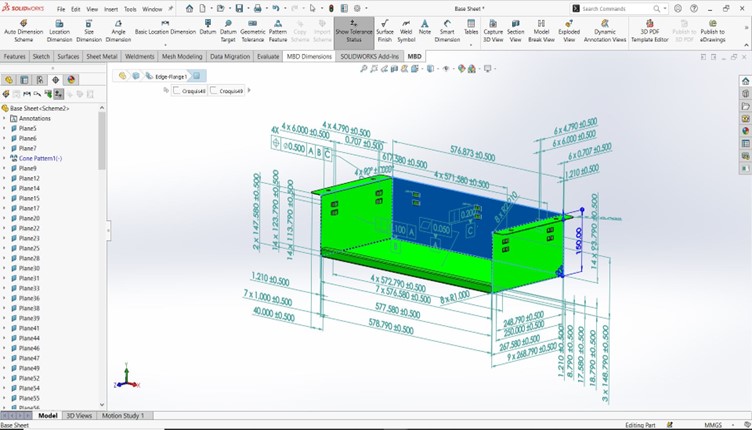Open the Insert menu
Screen dimensions: 752x430
[x=110, y=8]
